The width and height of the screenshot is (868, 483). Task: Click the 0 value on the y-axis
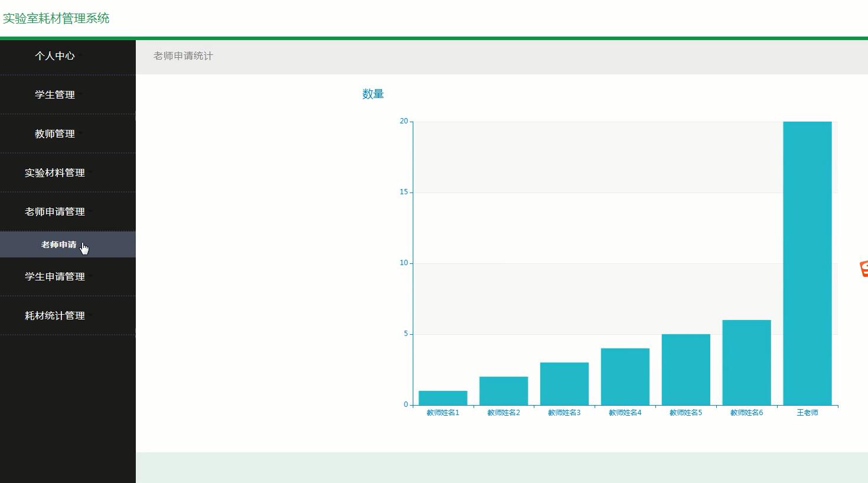[406, 404]
